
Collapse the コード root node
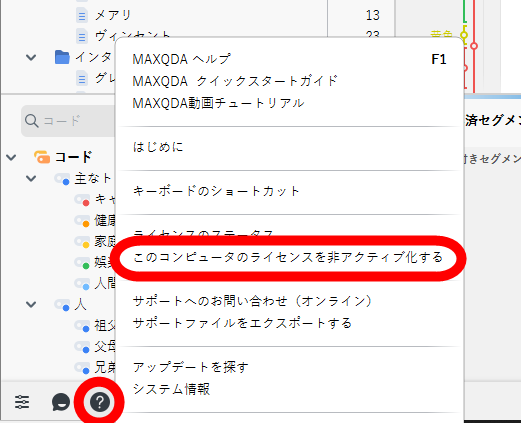point(11,157)
